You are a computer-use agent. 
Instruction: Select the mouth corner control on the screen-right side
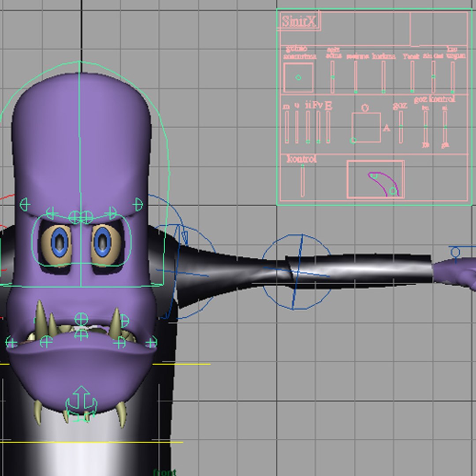(x=151, y=343)
